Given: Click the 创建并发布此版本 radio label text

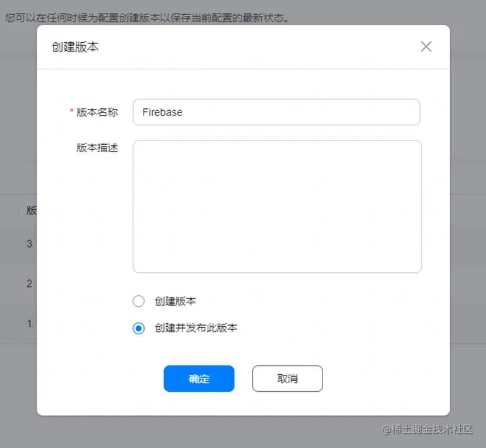Looking at the screenshot, I should pos(196,328).
